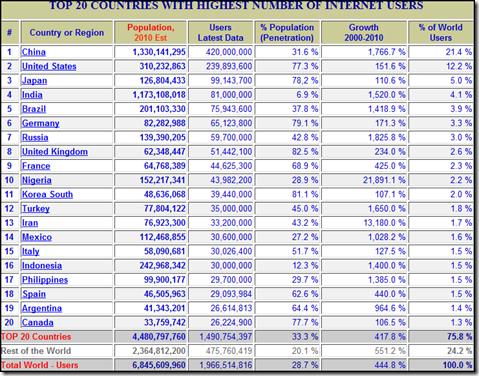Select India's population 1,173,108,018
Viewport: 479px width, 376px height.
[x=159, y=95]
